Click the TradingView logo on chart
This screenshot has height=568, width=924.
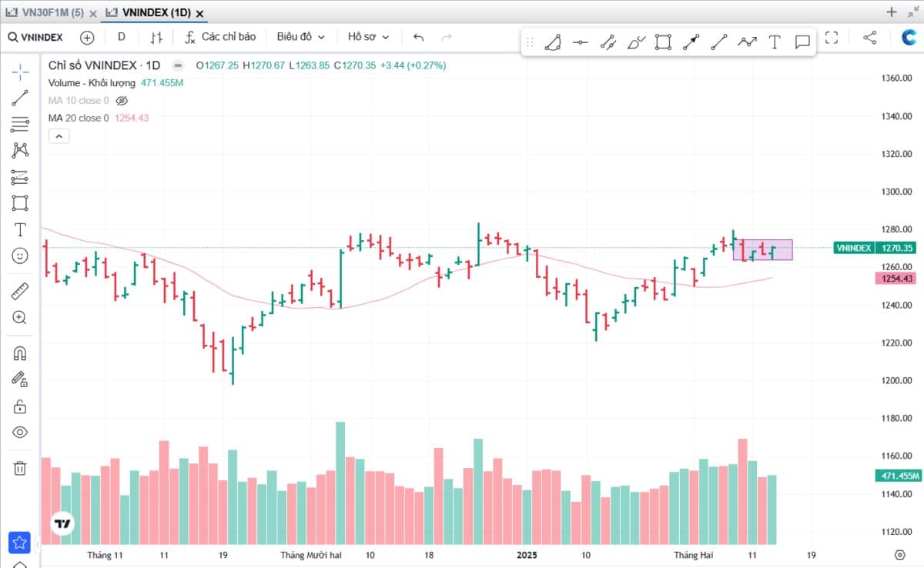pyautogui.click(x=62, y=524)
